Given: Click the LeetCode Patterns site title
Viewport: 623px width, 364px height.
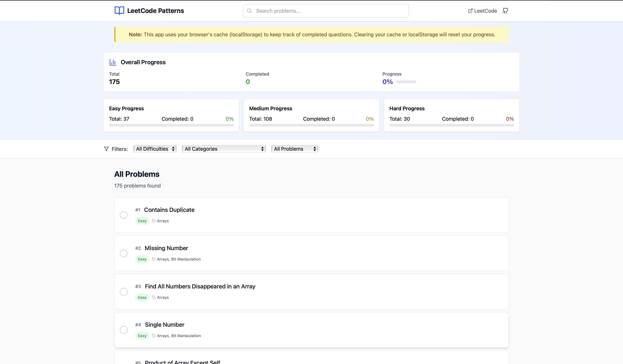Looking at the screenshot, I should 155,11.
